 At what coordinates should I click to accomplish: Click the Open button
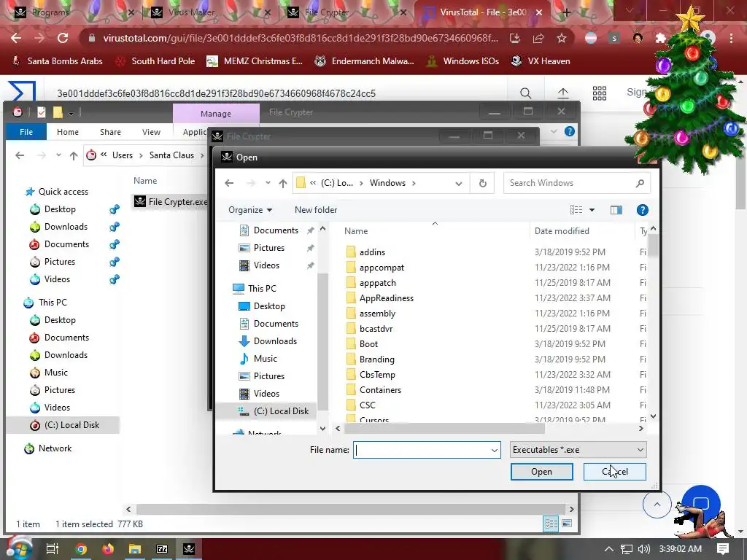click(542, 472)
